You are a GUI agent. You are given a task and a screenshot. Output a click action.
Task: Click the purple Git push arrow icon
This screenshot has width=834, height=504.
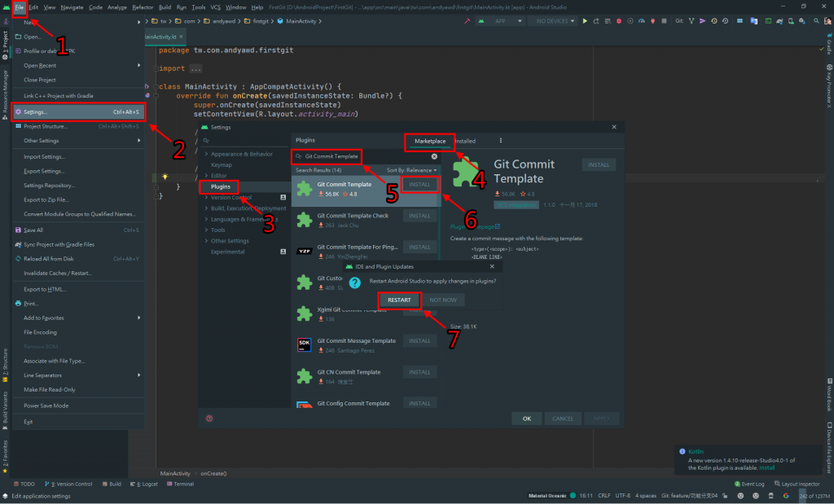(702, 21)
